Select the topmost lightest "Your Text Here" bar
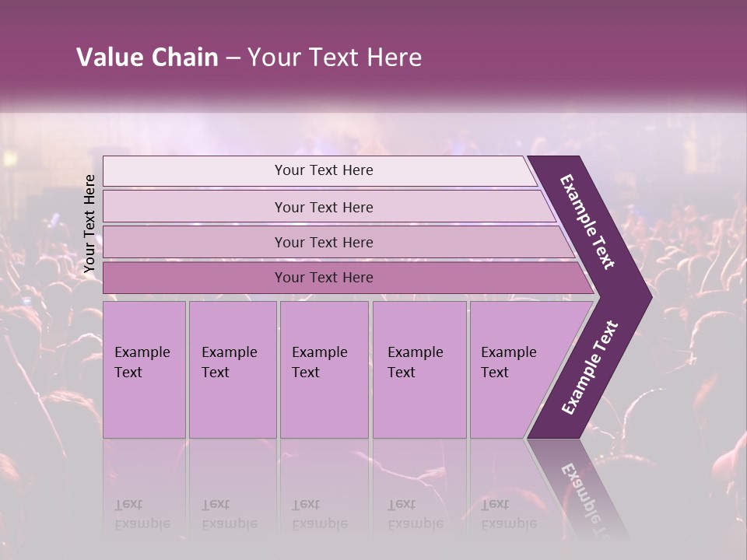This screenshot has height=560, width=747. click(323, 171)
